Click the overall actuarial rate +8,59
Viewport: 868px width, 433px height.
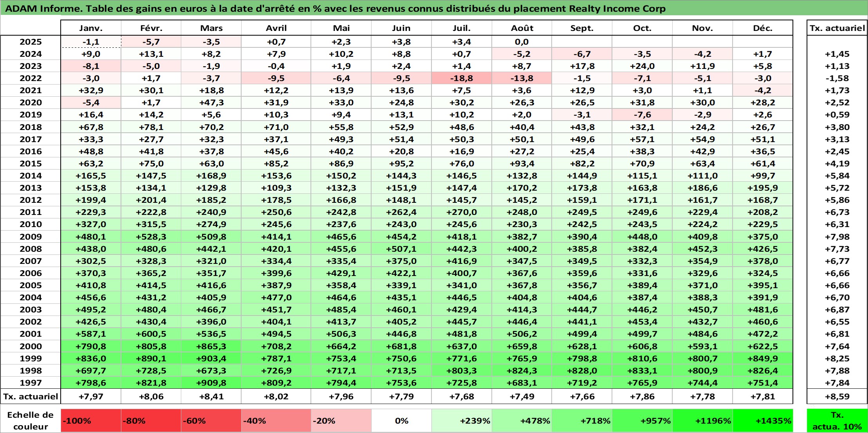tap(837, 397)
